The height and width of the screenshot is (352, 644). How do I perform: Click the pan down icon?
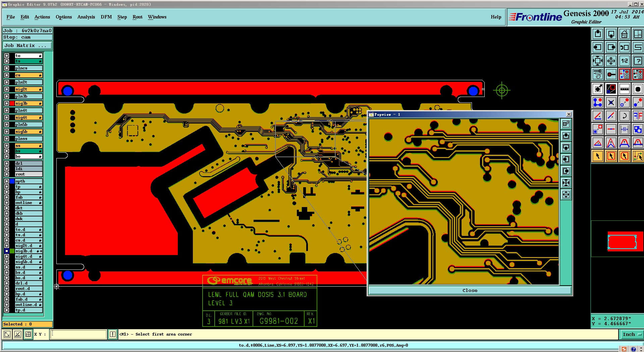tap(611, 34)
